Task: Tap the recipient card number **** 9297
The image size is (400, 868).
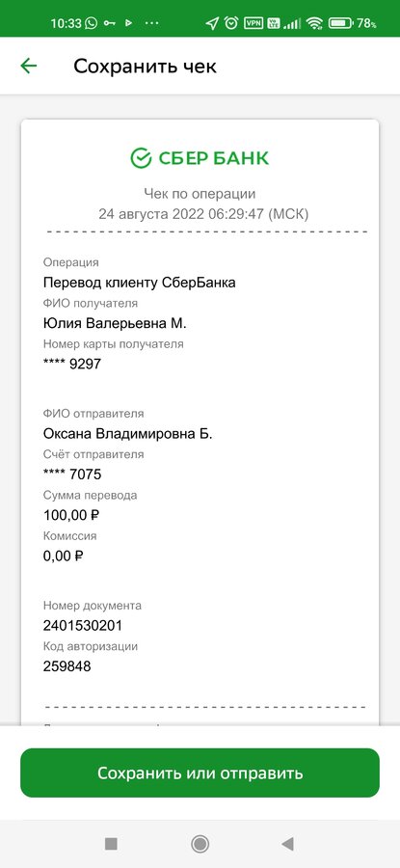Action: pyautogui.click(x=72, y=364)
